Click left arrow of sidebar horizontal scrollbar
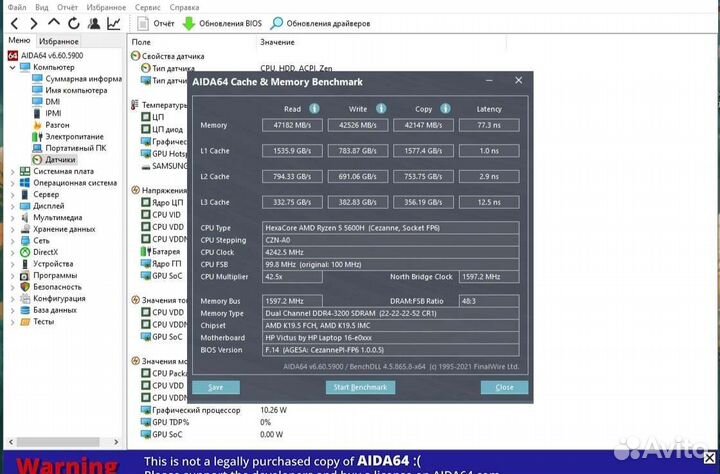This screenshot has width=720, height=474. (x=11, y=442)
